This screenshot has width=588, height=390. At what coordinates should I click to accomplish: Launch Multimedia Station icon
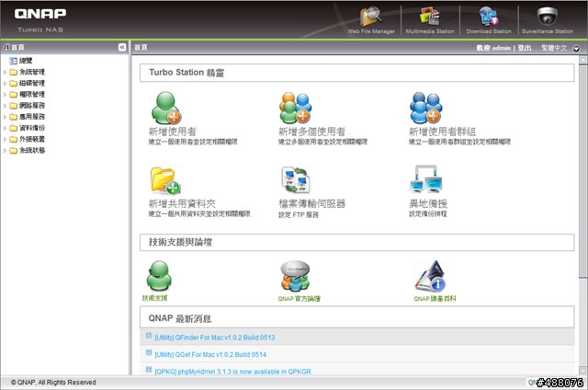coord(429,17)
